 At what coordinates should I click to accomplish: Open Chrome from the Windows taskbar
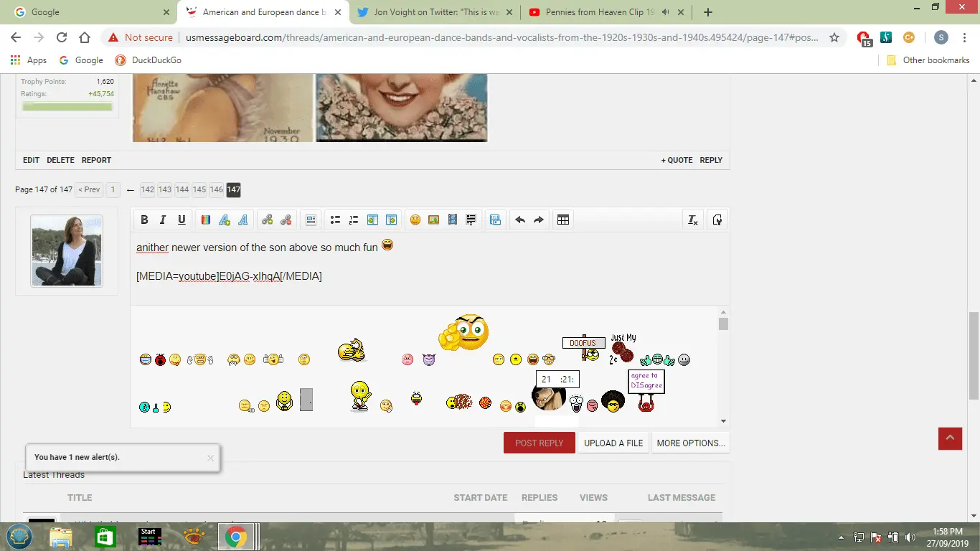pos(236,536)
